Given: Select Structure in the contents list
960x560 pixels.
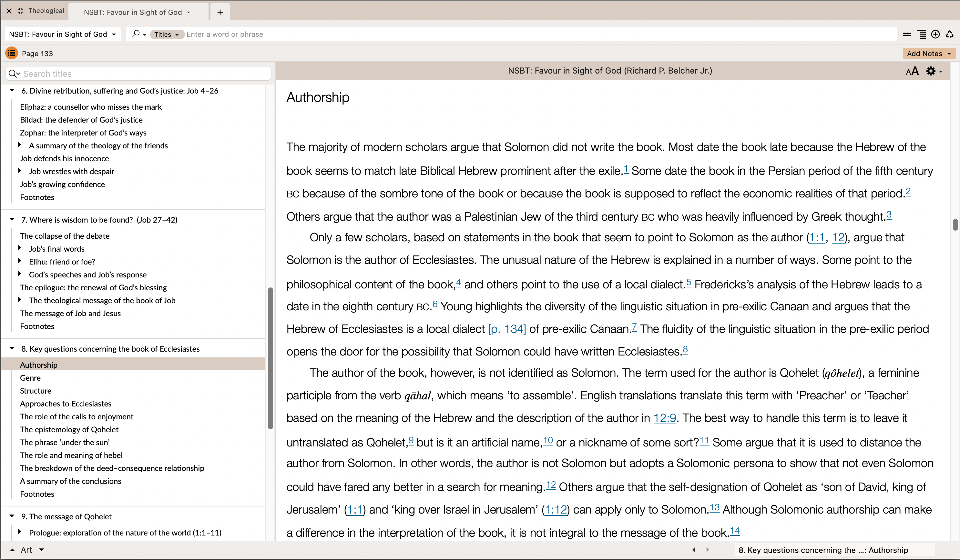Looking at the screenshot, I should [x=36, y=391].
